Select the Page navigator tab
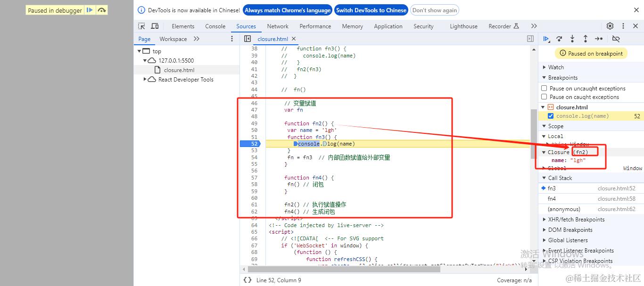The image size is (644, 286). tap(145, 39)
